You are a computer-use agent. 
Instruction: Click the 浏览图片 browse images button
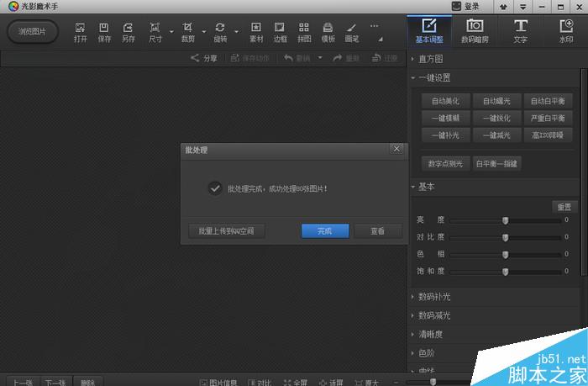coord(33,32)
